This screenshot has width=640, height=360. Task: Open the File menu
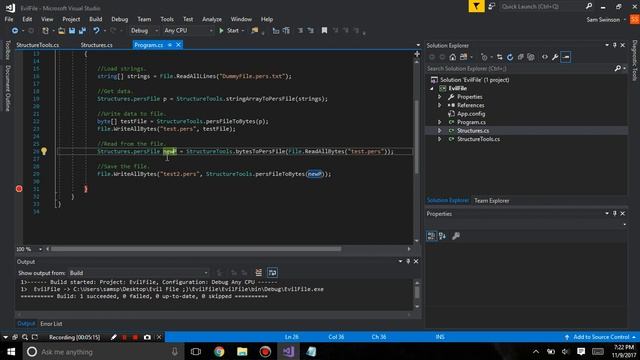pyautogui.click(x=9, y=19)
